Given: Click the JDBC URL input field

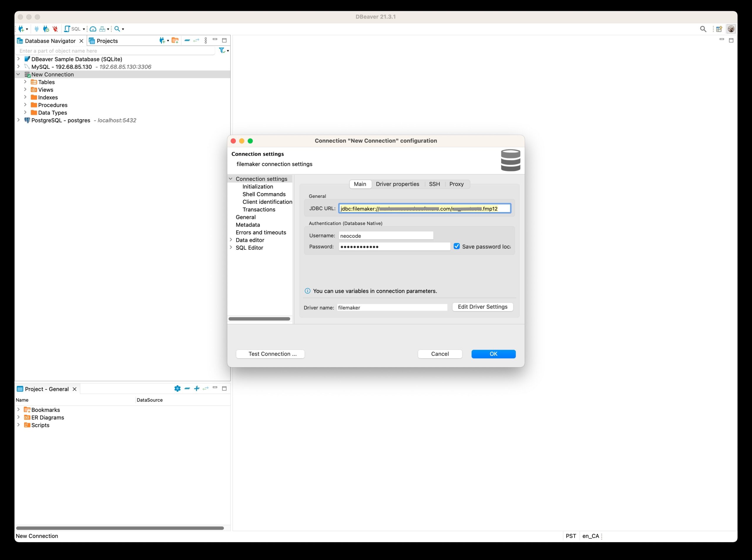Looking at the screenshot, I should pos(425,208).
